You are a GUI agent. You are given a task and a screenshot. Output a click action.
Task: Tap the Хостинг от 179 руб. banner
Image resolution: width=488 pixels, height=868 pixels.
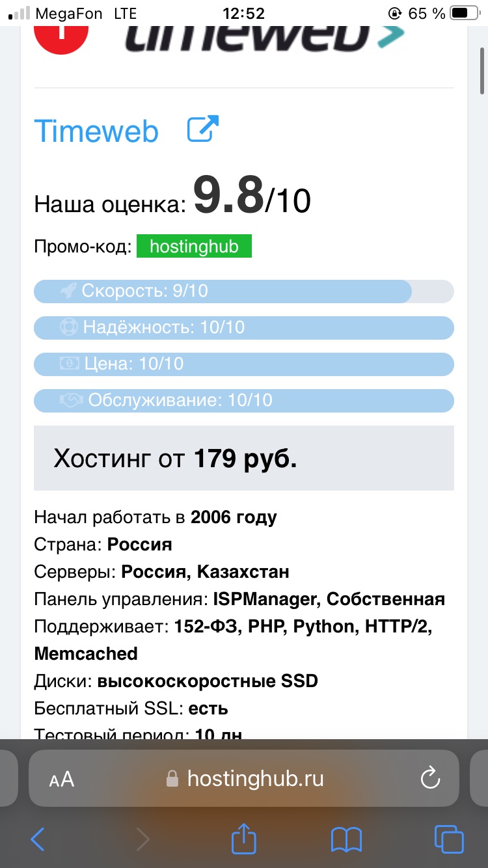pyautogui.click(x=244, y=458)
